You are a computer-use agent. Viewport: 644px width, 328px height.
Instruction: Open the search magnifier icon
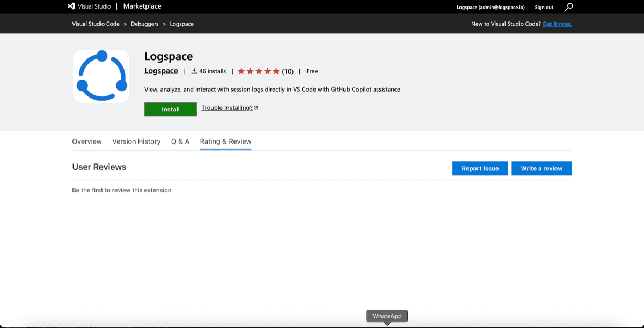coord(569,7)
